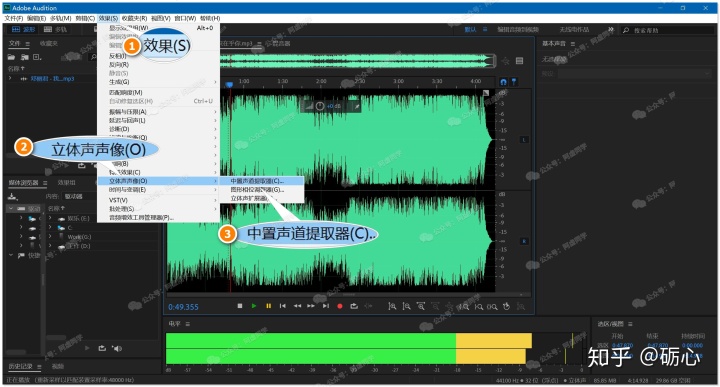This screenshot has height=387, width=720.
Task: Switch to the Multitrack (多轨) view button
Action: [55, 29]
